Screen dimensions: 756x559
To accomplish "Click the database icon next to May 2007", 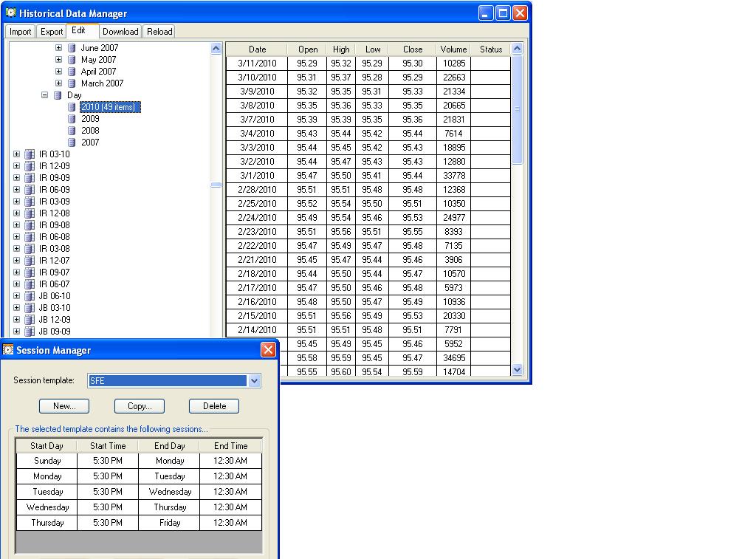I will coord(72,60).
